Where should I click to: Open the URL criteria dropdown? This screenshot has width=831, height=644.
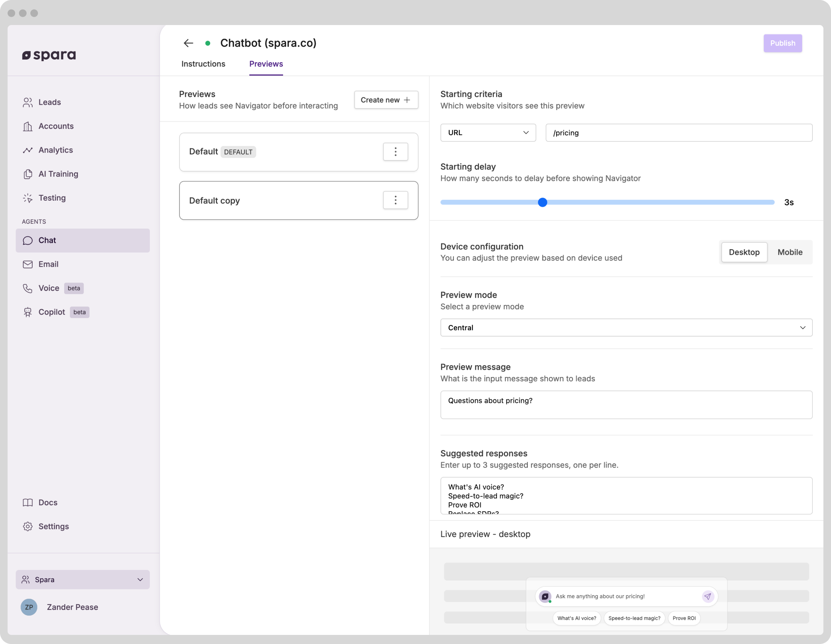pos(488,133)
